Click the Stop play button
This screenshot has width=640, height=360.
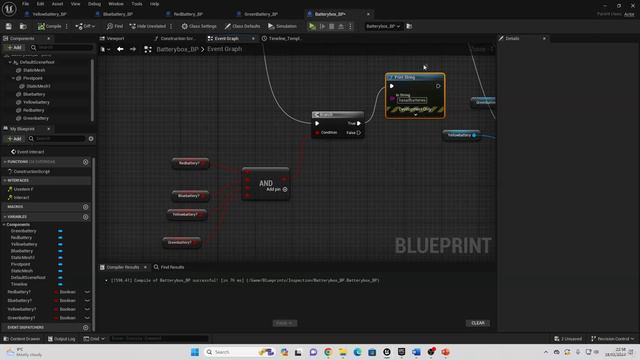click(331, 26)
